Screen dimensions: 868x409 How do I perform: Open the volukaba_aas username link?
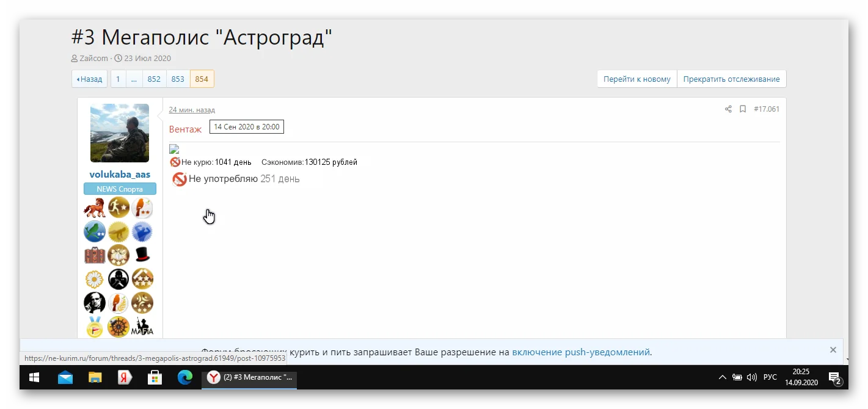tap(120, 175)
